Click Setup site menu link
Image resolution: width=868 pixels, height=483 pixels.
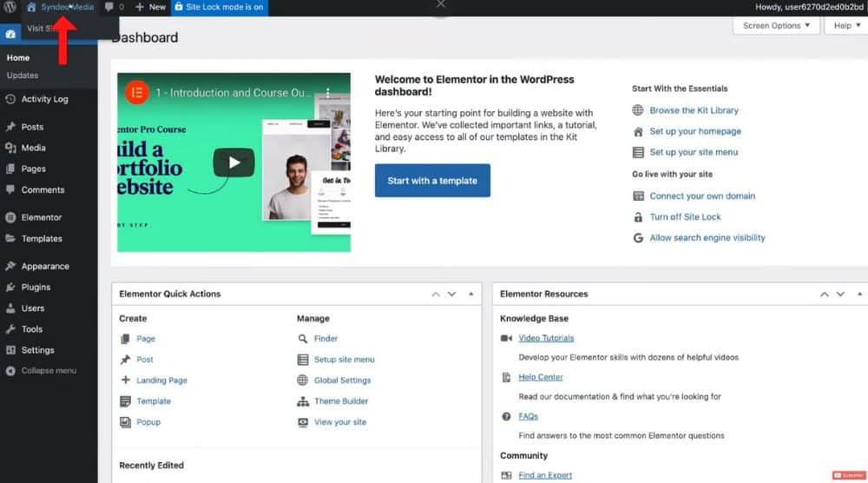tap(344, 360)
